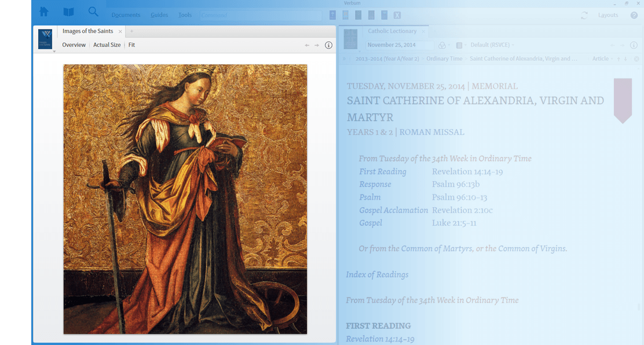This screenshot has width=644, height=345.
Task: Go back in the Catholic Lectionary panel
Action: [612, 45]
